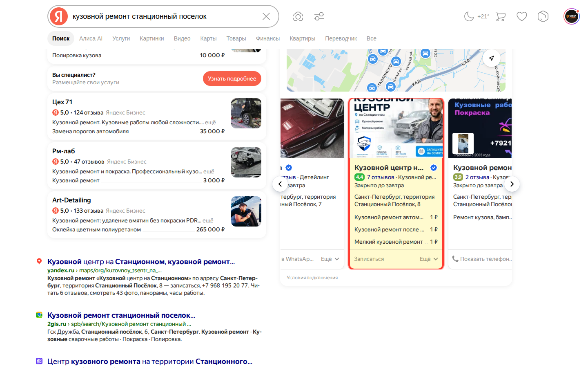Click the 4,4 rating badge on Кузовной центр

359,177
